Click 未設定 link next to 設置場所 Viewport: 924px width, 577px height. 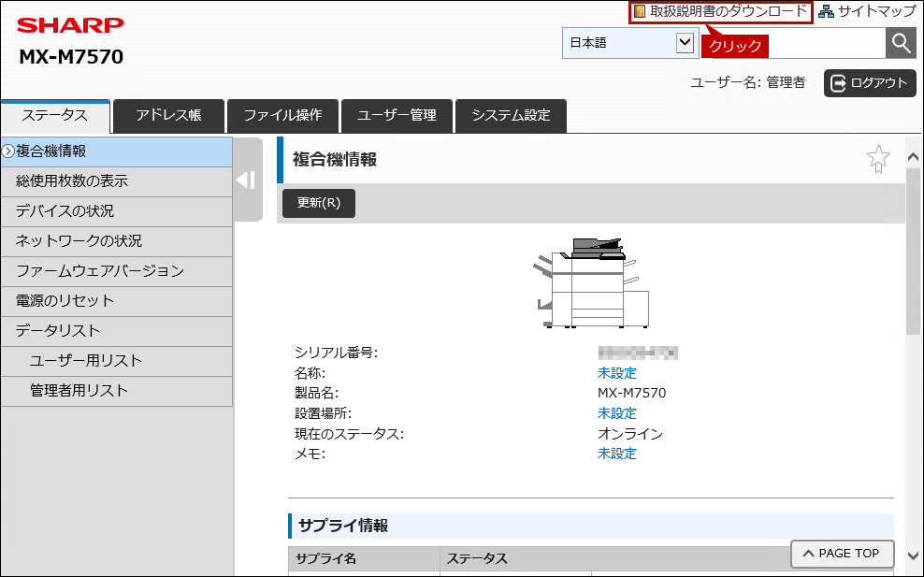(617, 413)
